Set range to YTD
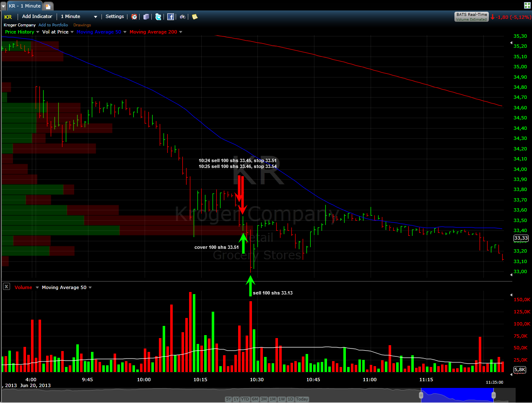 pos(245,399)
